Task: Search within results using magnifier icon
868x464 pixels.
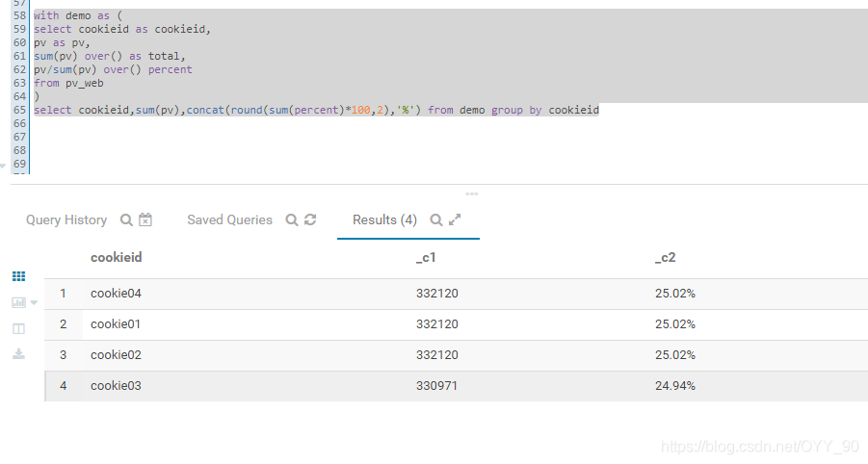Action: [x=436, y=220]
